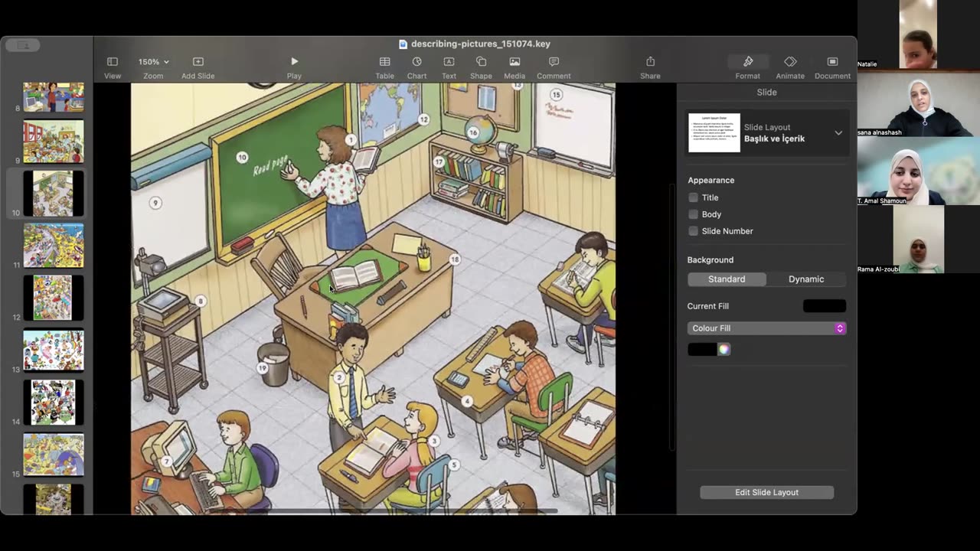The image size is (980, 551).
Task: Select slide 13 thumbnail
Action: point(54,350)
